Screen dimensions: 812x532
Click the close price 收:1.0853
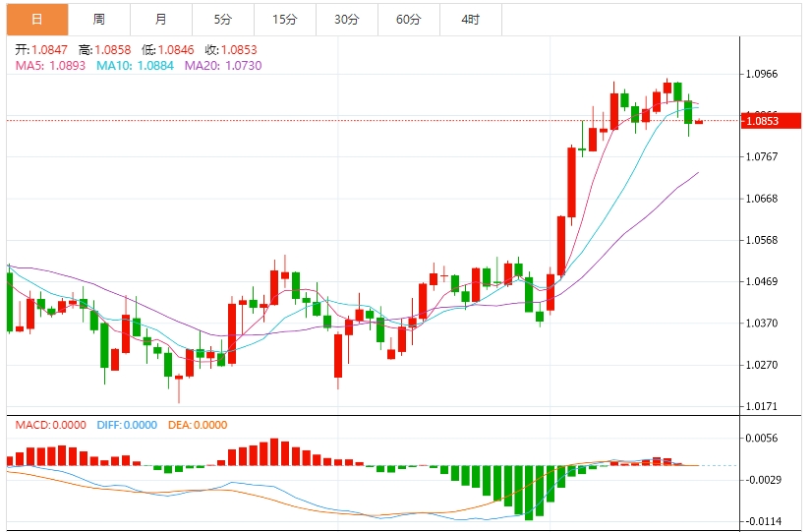pos(231,50)
